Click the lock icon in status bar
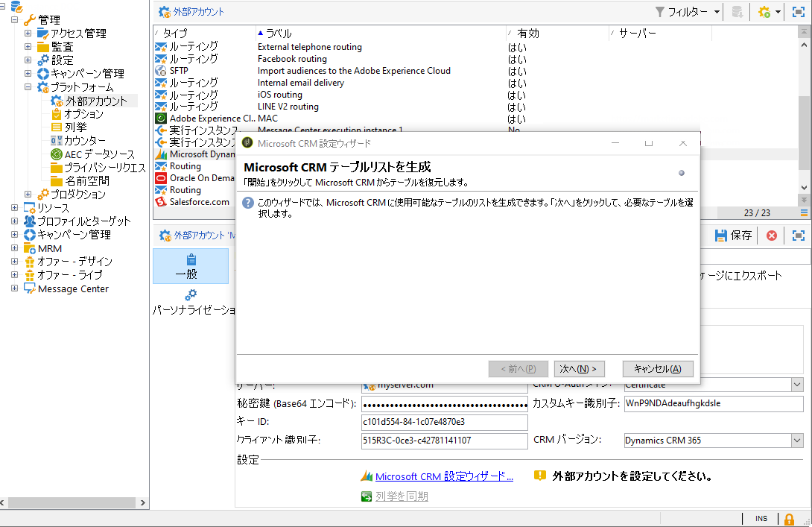 [x=789, y=519]
